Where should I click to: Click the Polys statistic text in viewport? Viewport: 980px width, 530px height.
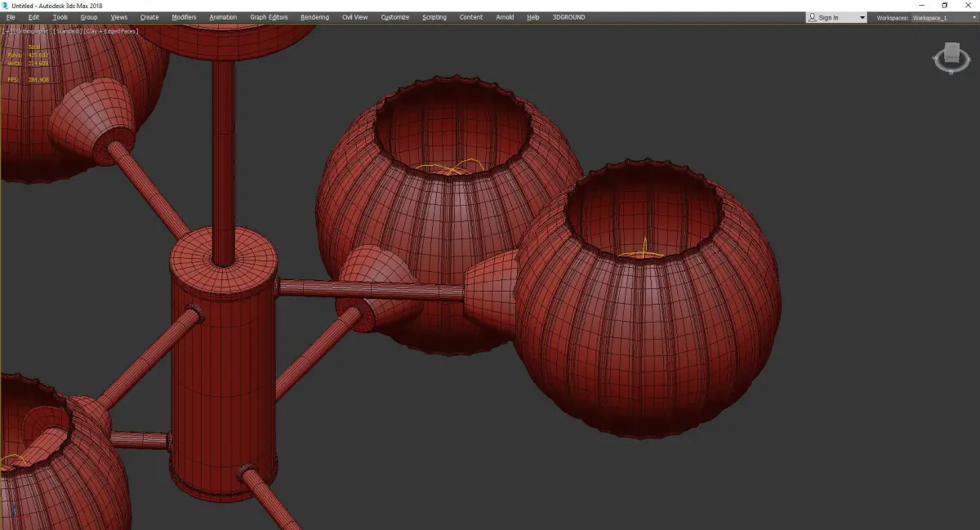coord(28,56)
